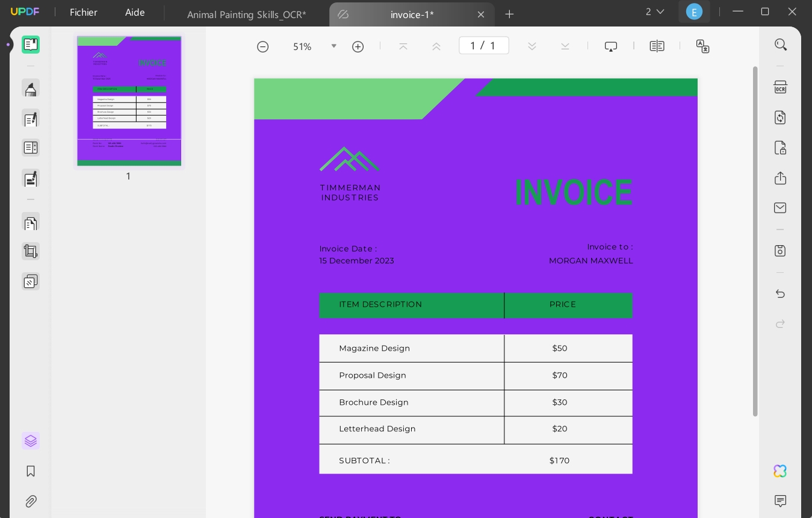The image size is (812, 518).
Task: Open the zoom percentage dropdown
Action: pyautogui.click(x=334, y=46)
